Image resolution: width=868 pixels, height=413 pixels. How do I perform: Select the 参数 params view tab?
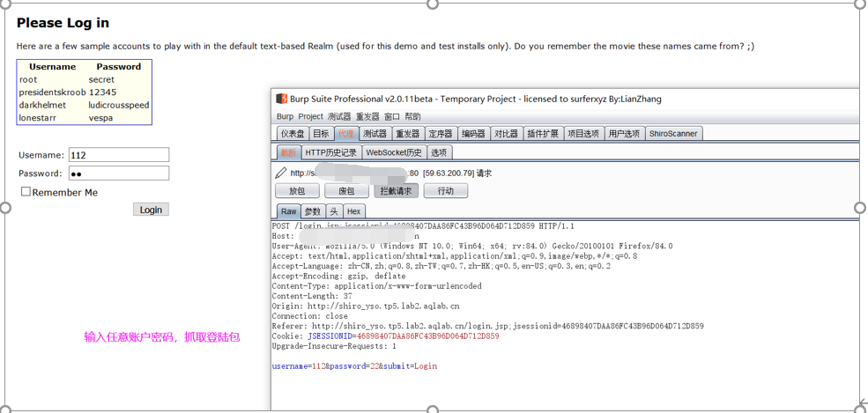313,211
